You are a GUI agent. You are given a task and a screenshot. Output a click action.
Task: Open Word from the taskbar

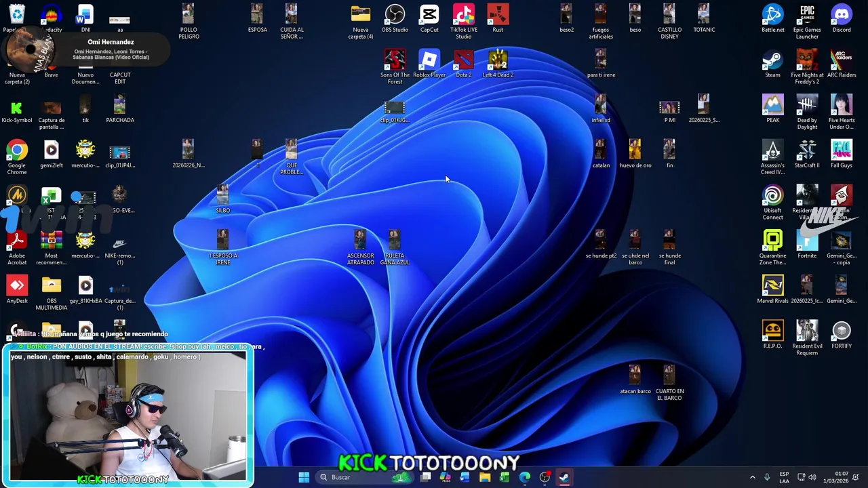(465, 477)
